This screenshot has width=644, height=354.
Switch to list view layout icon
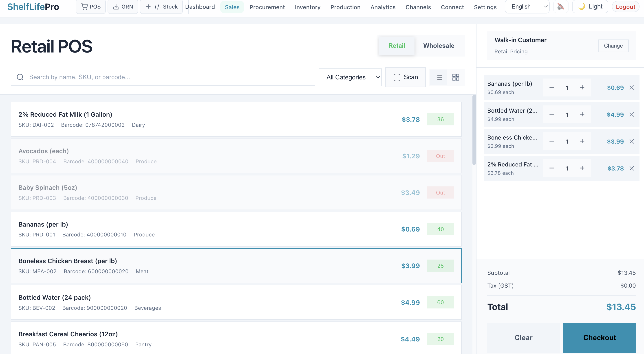tap(439, 77)
